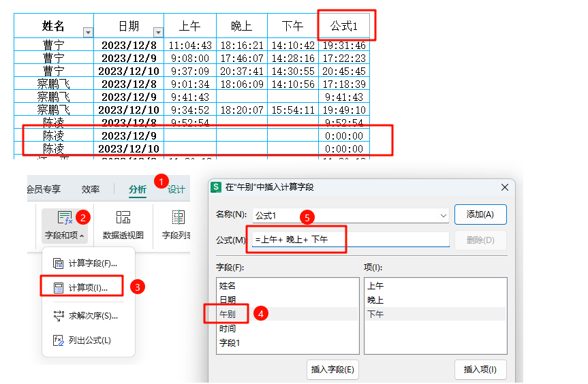The image size is (588, 384).
Task: Click the 公式(M) formula input field
Action: [351, 240]
